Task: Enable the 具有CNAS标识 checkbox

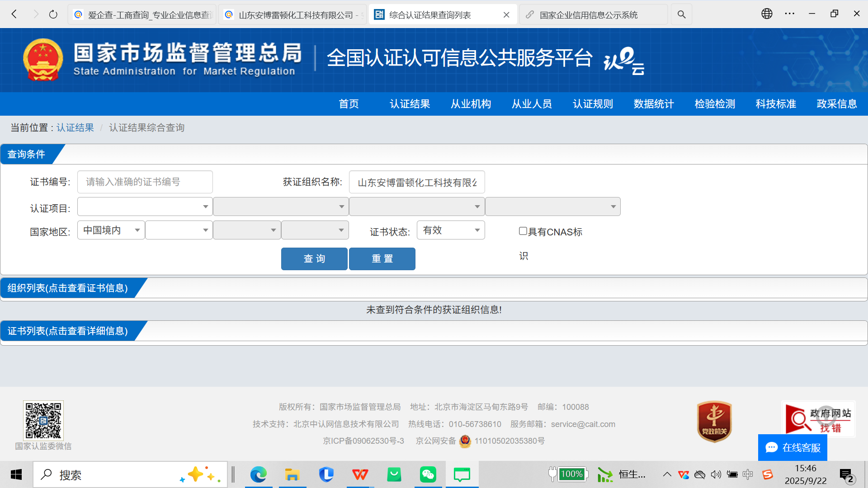Action: click(x=523, y=231)
